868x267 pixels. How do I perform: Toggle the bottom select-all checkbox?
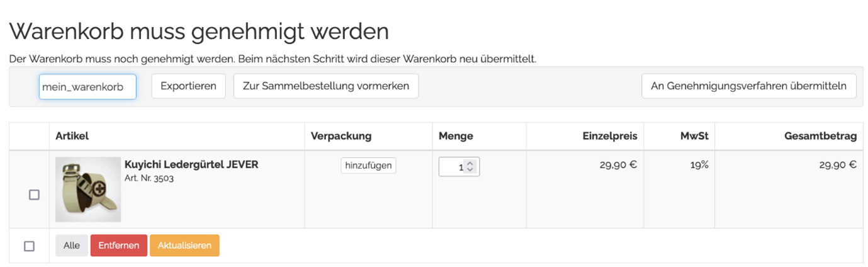29,246
